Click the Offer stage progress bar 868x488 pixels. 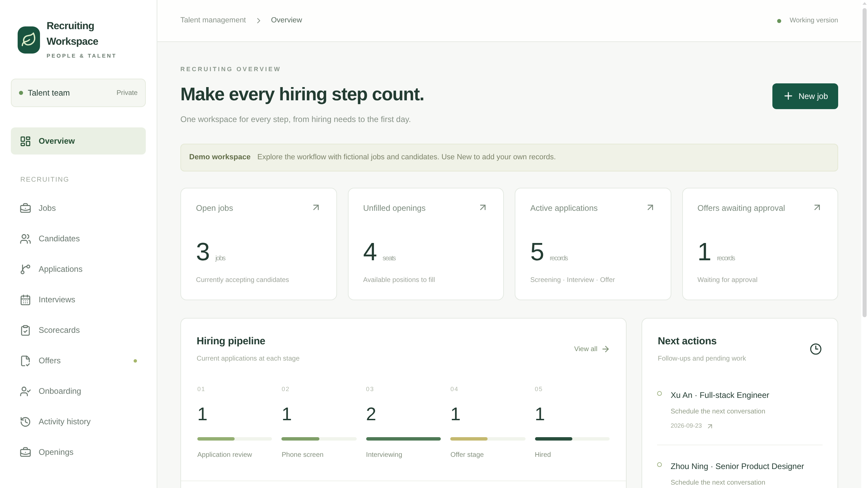point(488,439)
